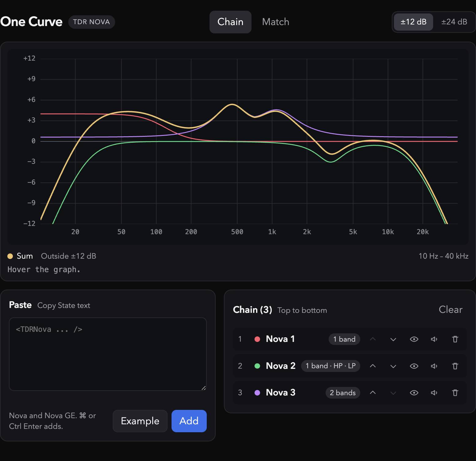Focus the TDRNova paste text area
The height and width of the screenshot is (461, 476).
108,354
